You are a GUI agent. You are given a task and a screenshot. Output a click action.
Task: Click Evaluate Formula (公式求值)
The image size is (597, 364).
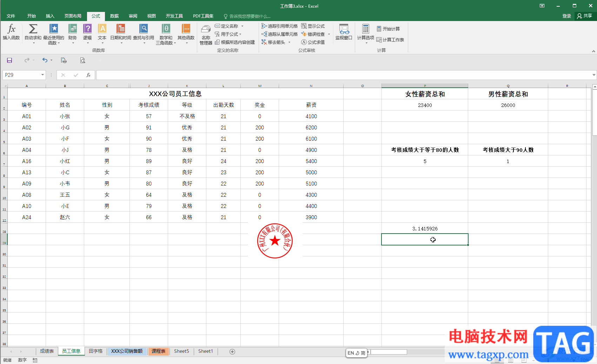tap(313, 42)
